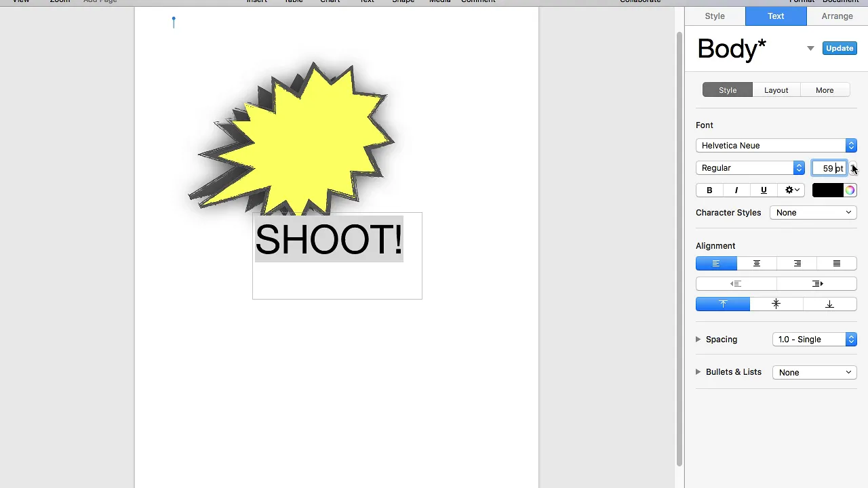Align text right
This screenshot has height=488, width=868.
(x=797, y=264)
